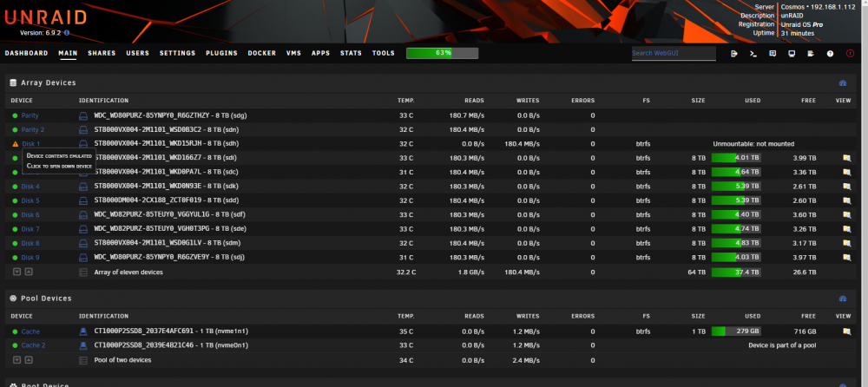The width and height of the screenshot is (868, 387).
Task: Click the drive icon in the Disk 5 row
Action: point(83,200)
